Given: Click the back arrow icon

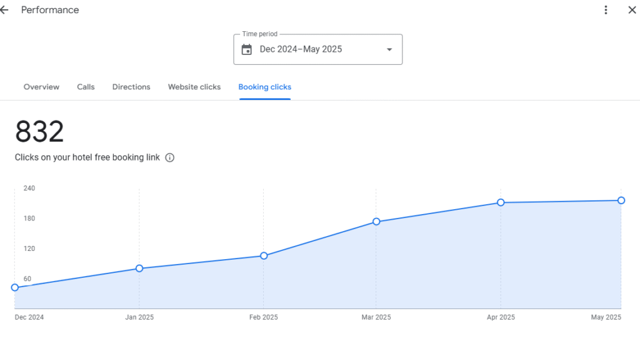Looking at the screenshot, I should (x=4, y=10).
